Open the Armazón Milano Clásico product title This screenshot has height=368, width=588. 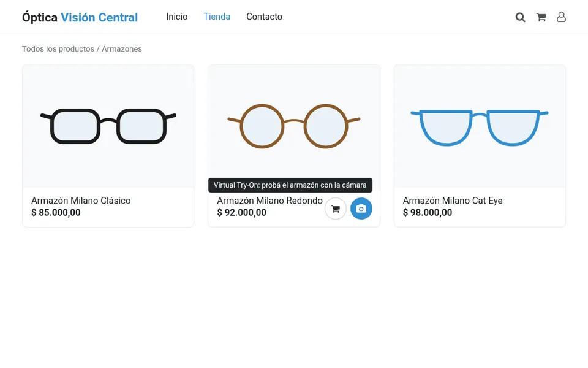coord(81,201)
